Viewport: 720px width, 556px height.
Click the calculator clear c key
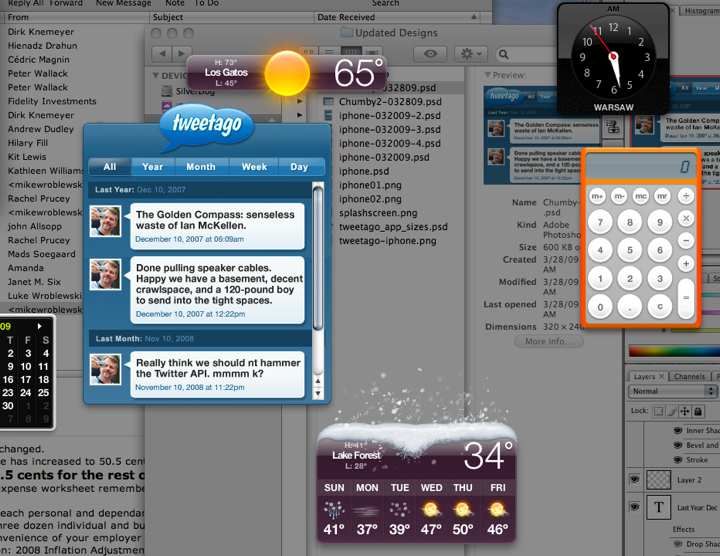[659, 306]
